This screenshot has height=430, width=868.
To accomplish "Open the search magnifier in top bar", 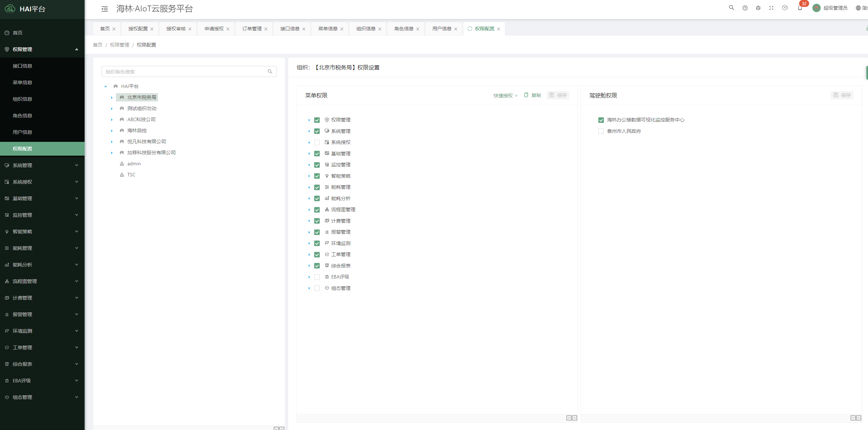I will tap(731, 8).
